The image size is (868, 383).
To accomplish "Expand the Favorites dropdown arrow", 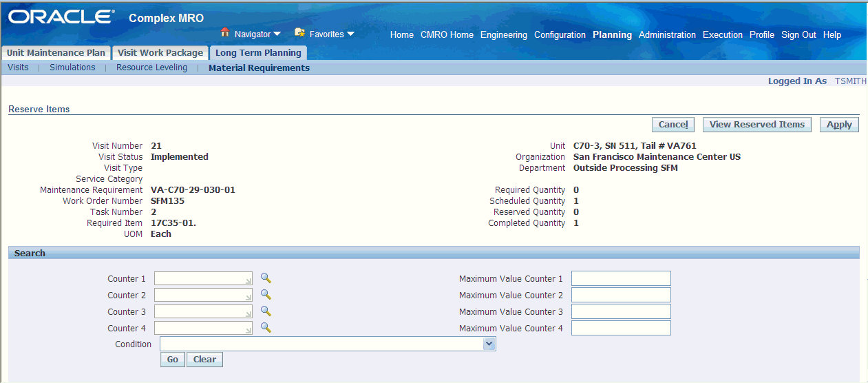I will point(350,34).
